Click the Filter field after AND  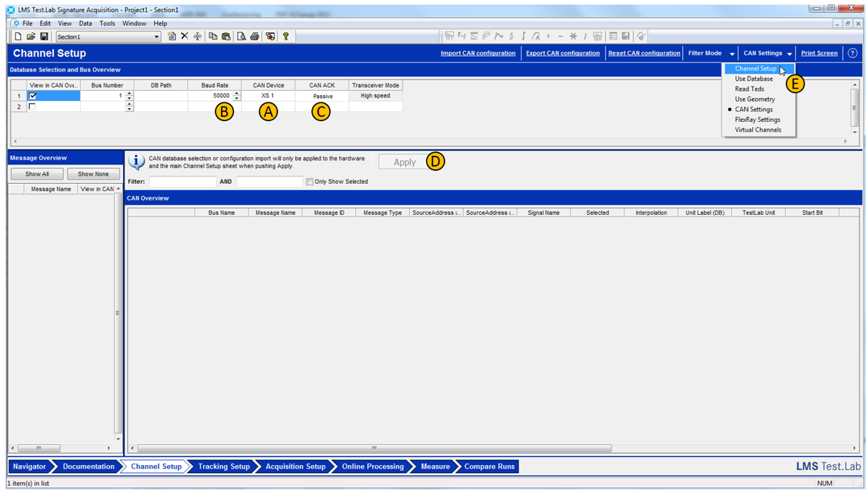[269, 182]
